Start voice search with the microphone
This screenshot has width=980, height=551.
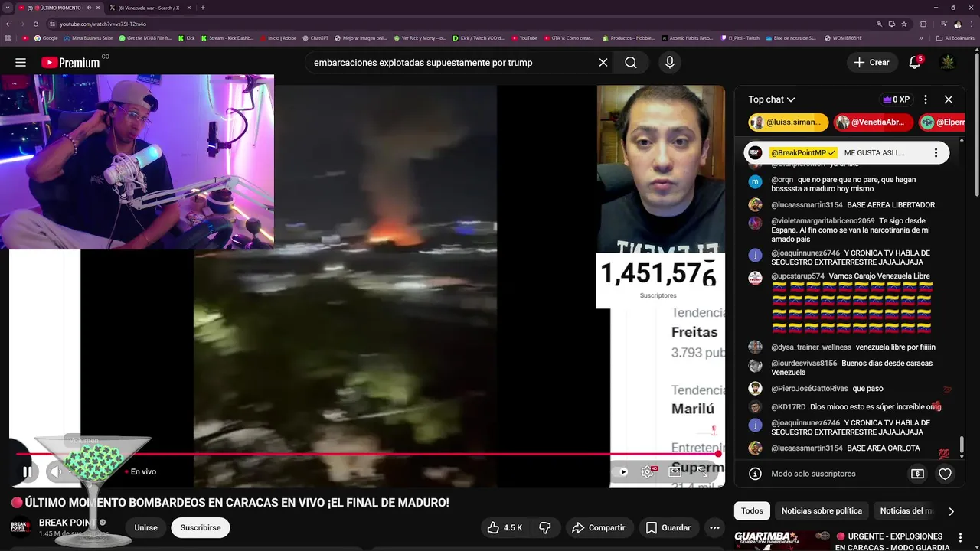coord(670,63)
